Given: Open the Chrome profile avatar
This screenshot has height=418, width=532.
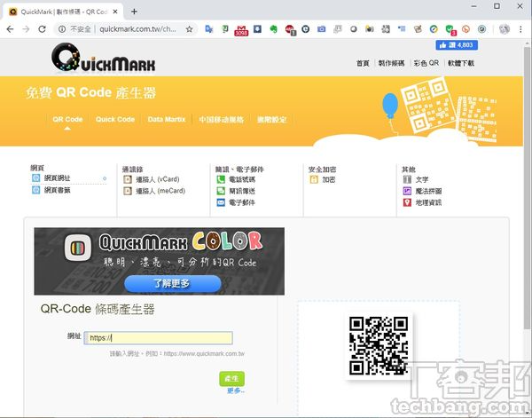Looking at the screenshot, I should click(x=505, y=29).
